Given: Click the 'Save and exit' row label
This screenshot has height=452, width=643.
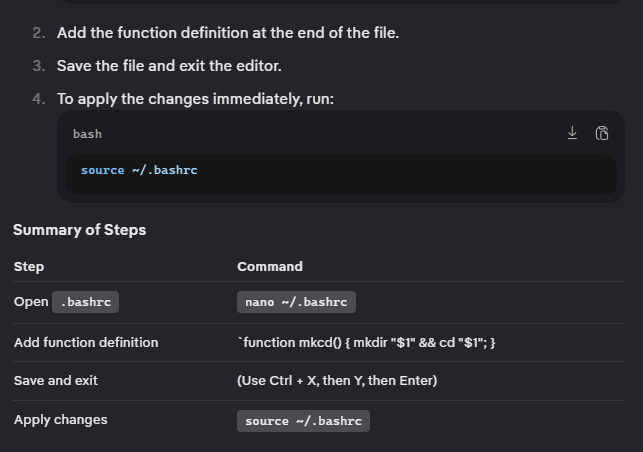Looking at the screenshot, I should [x=56, y=381].
